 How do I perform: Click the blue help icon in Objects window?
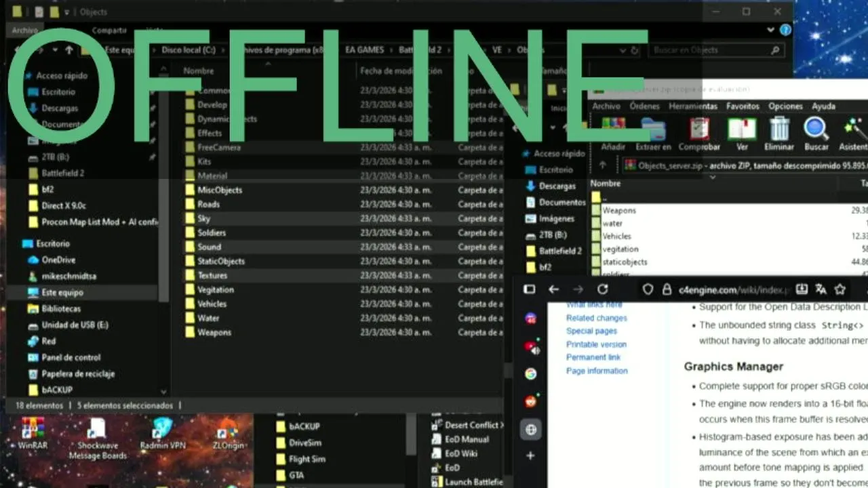point(785,30)
